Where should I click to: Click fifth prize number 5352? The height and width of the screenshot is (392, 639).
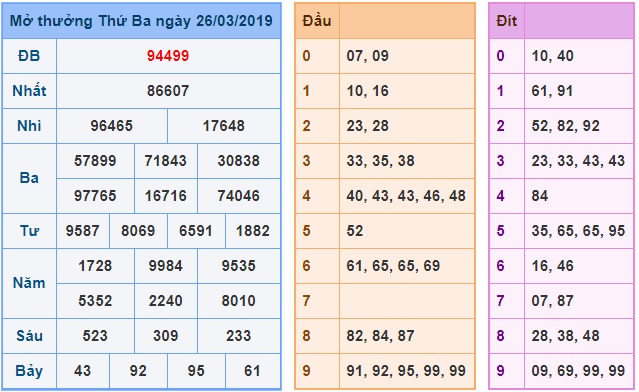tap(95, 301)
